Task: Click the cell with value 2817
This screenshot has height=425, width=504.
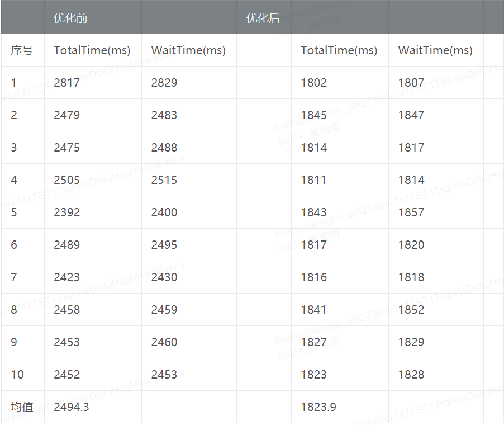Action: pyautogui.click(x=93, y=83)
